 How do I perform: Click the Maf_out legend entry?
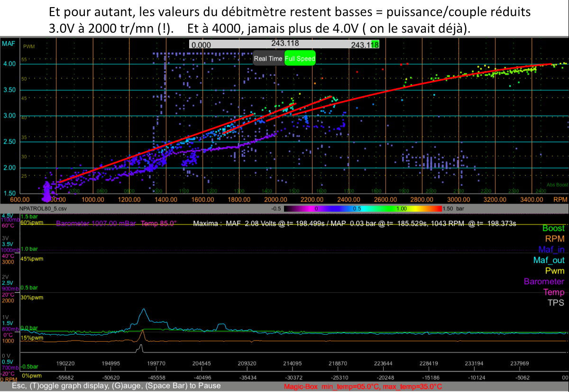coord(549,260)
